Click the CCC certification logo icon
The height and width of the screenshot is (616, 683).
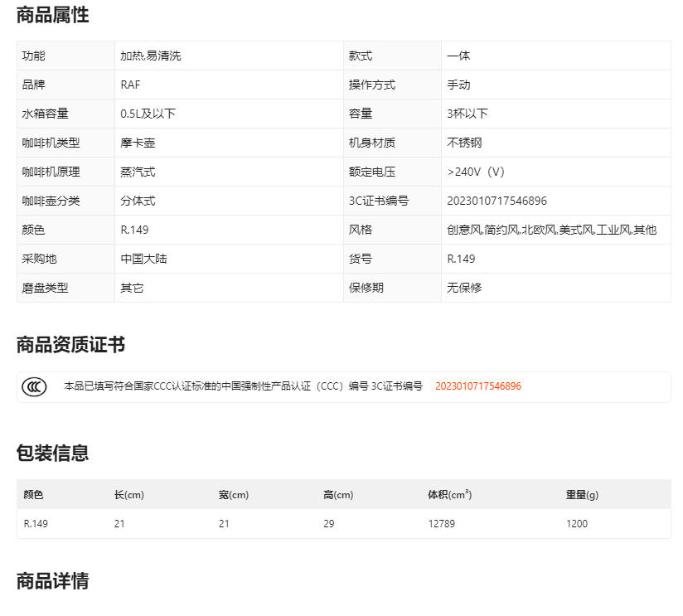click(x=34, y=386)
